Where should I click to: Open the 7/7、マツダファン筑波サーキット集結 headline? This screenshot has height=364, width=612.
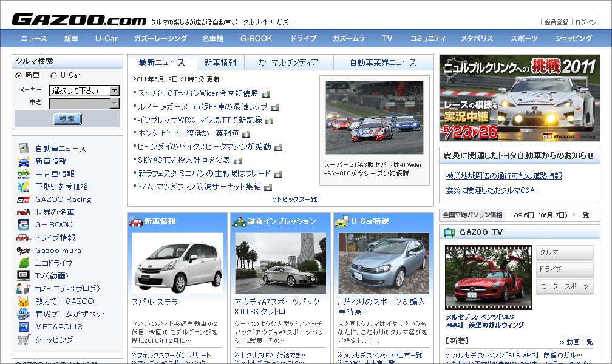click(x=199, y=187)
